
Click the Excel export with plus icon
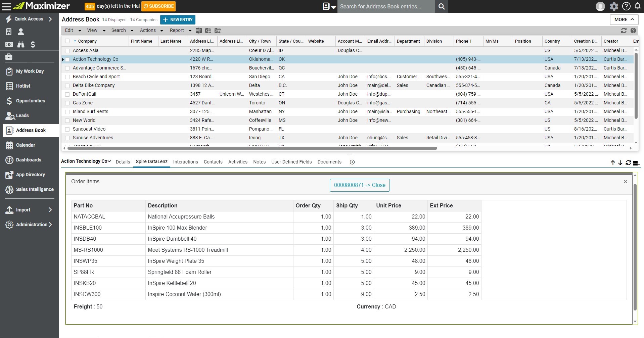218,31
